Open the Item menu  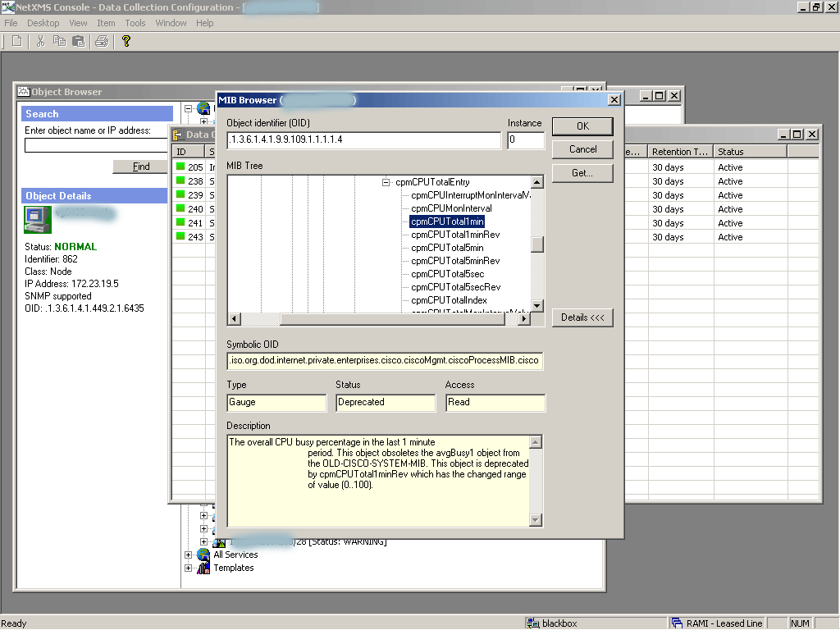point(106,23)
